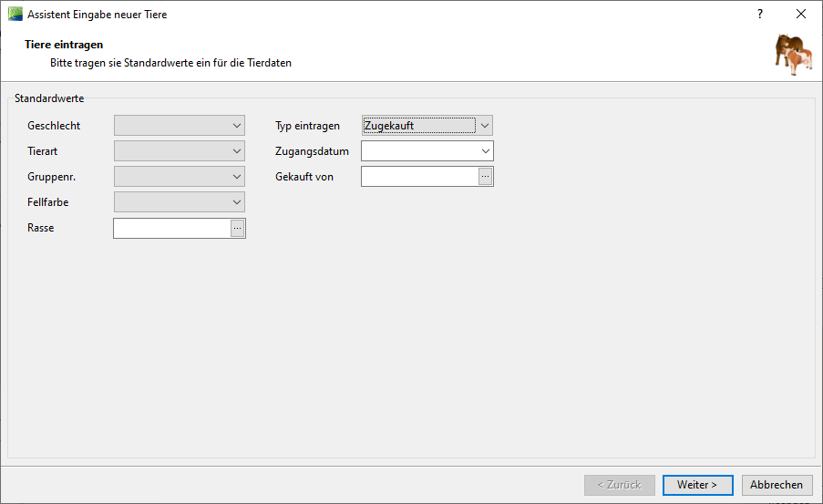Open the Fellfarbe dropdown
The height and width of the screenshot is (504, 823).
pos(237,202)
